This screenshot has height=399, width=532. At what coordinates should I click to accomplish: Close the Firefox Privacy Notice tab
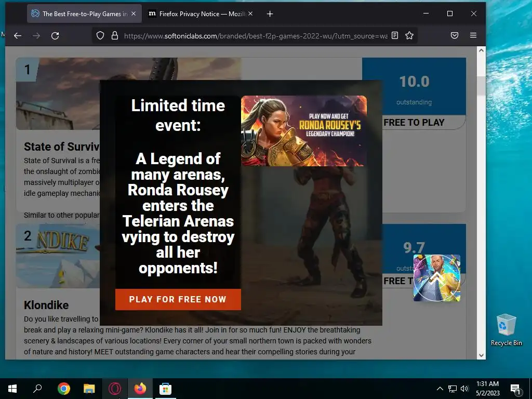250,14
